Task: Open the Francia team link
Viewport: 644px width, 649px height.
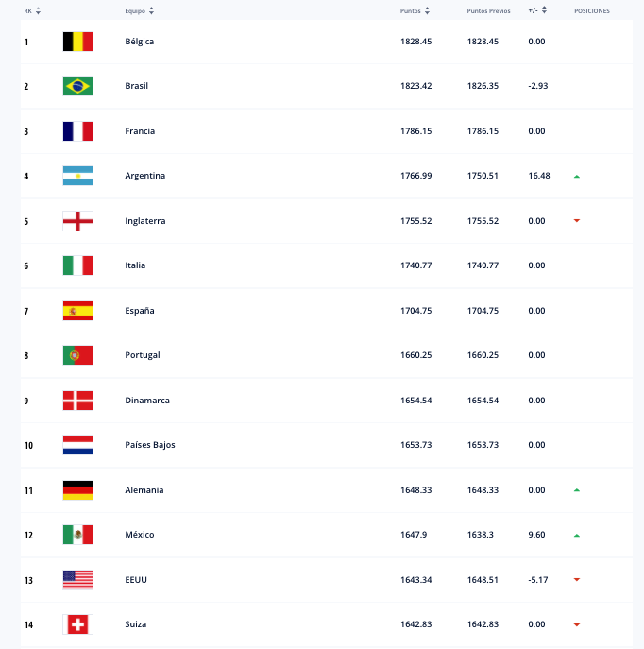Action: (x=140, y=131)
